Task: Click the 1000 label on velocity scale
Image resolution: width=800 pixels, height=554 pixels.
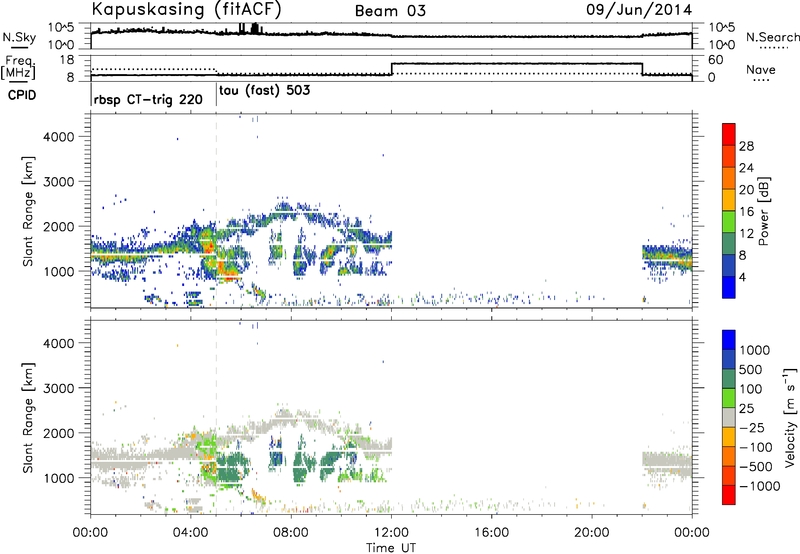Action: pos(754,350)
